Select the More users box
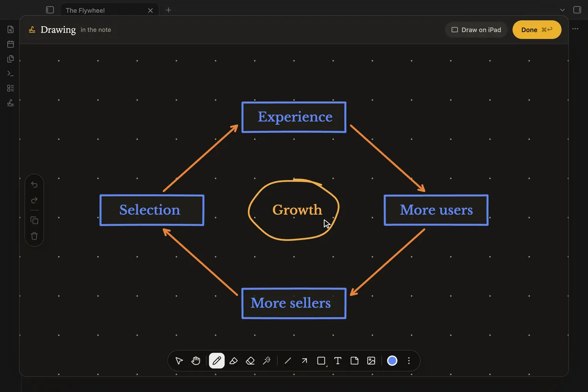 coord(436,210)
